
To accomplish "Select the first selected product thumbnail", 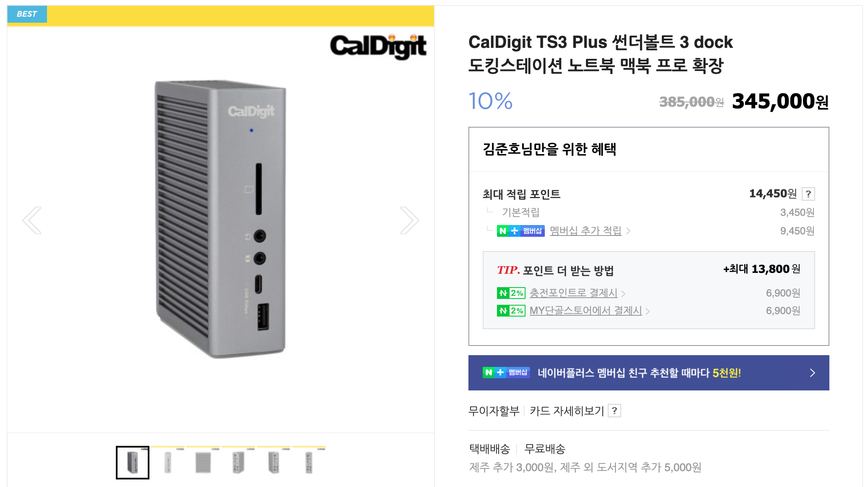I will pos(133,463).
